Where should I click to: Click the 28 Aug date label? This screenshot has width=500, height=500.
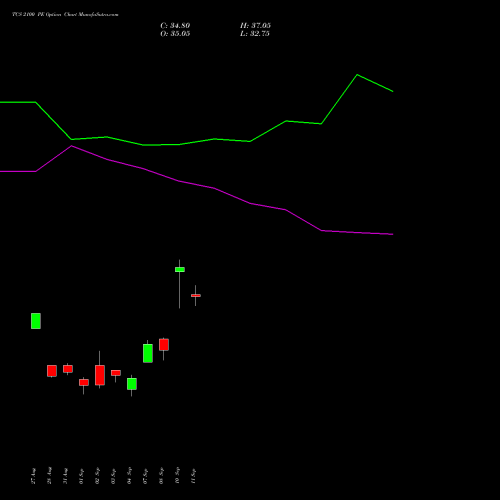[x=49, y=476]
